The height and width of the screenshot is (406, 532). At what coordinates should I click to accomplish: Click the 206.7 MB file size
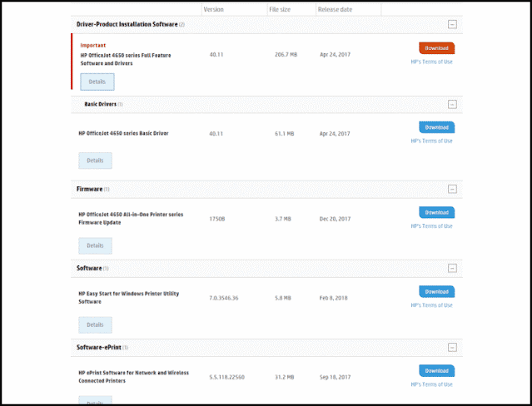(x=286, y=55)
